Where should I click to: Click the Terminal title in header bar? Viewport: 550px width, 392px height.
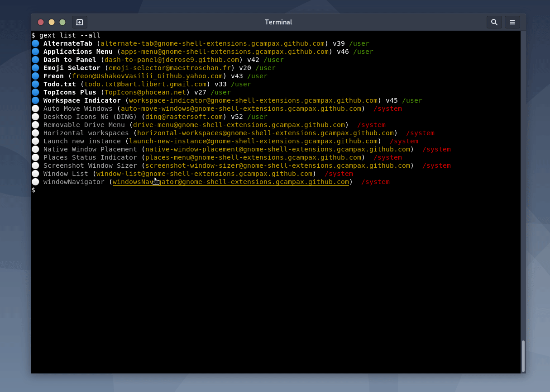click(x=278, y=22)
